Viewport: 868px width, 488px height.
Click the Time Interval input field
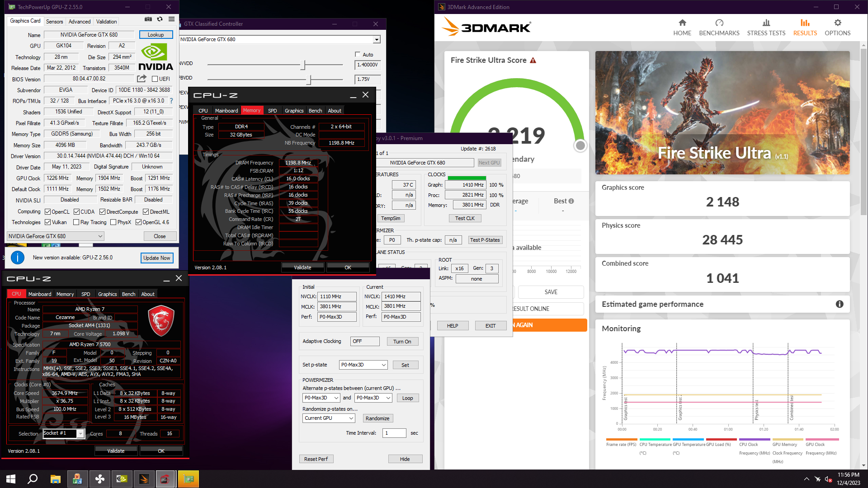394,433
